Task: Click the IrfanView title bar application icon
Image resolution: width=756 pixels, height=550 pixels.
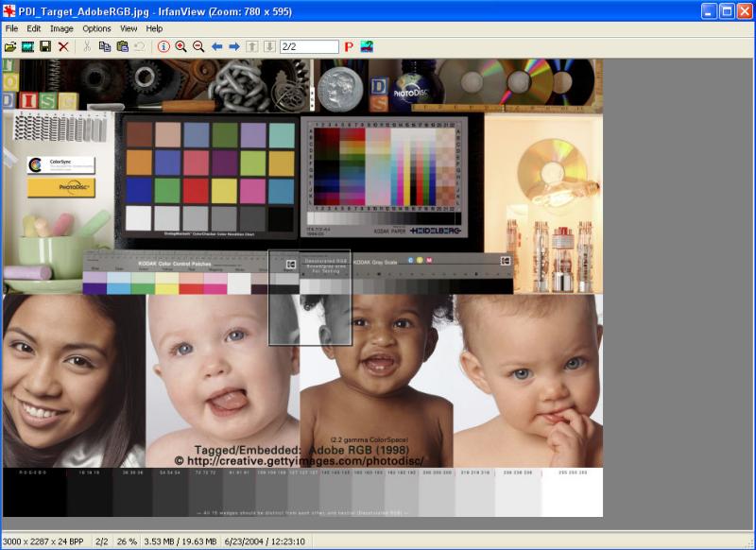Action: click(9, 11)
